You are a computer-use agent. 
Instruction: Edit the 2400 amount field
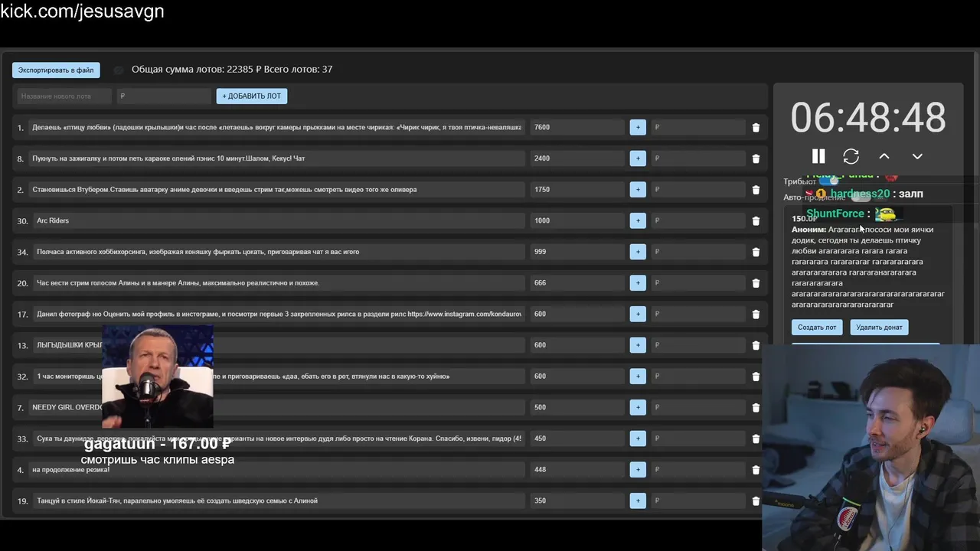577,158
